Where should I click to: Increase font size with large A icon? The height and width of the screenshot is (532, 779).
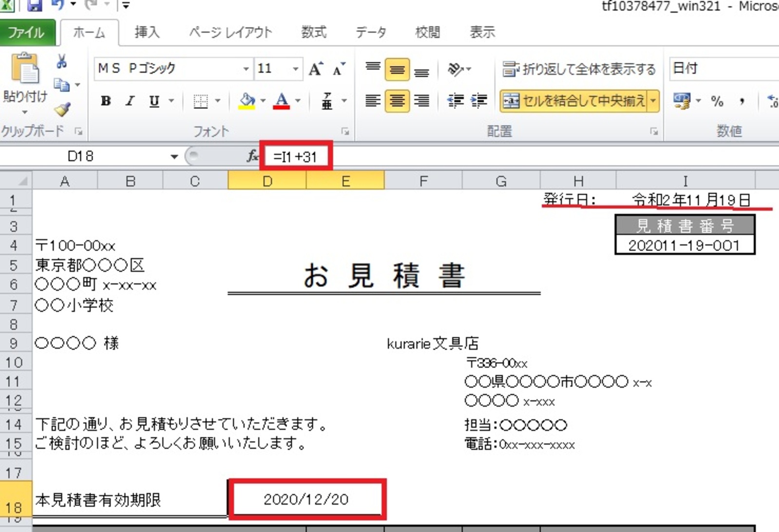coord(315,69)
